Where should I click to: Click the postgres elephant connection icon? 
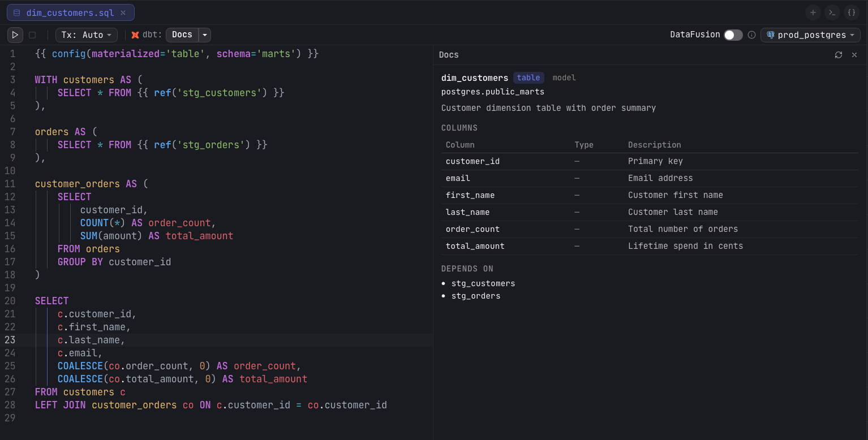(x=771, y=35)
